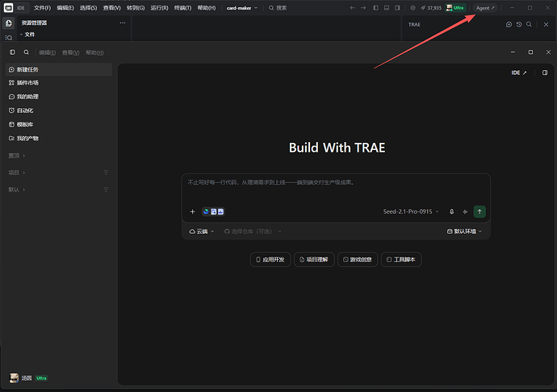This screenshot has height=392, width=557.
Task: Add attachment with the plus icon
Action: pyautogui.click(x=193, y=211)
